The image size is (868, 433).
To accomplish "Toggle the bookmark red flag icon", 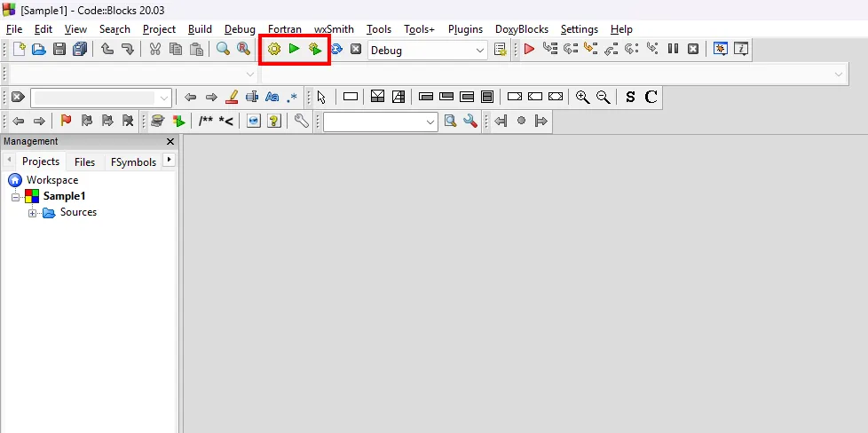I will 66,121.
